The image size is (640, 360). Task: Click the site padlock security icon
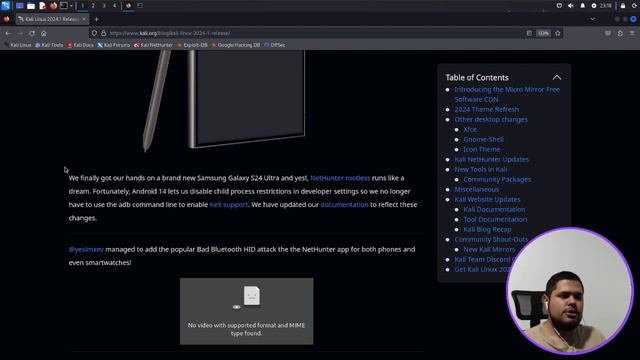[x=104, y=33]
